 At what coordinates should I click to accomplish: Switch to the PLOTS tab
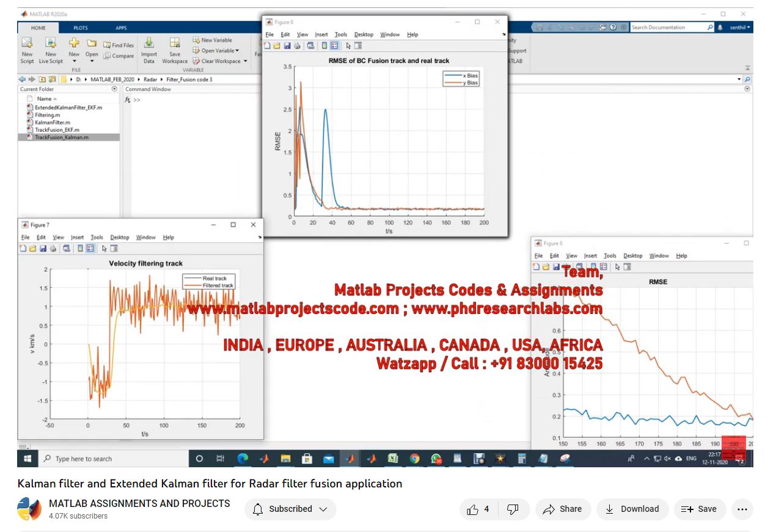(x=81, y=27)
